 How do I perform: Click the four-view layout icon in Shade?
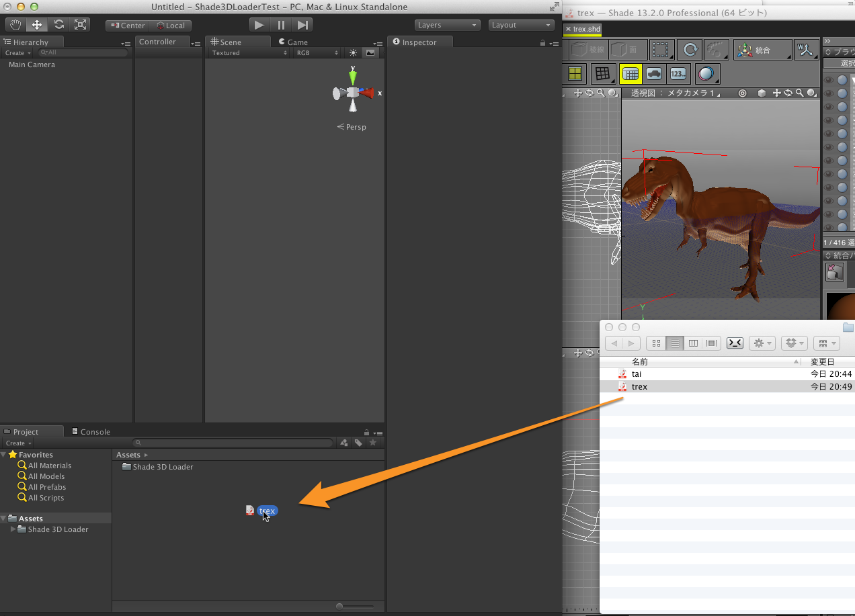575,74
